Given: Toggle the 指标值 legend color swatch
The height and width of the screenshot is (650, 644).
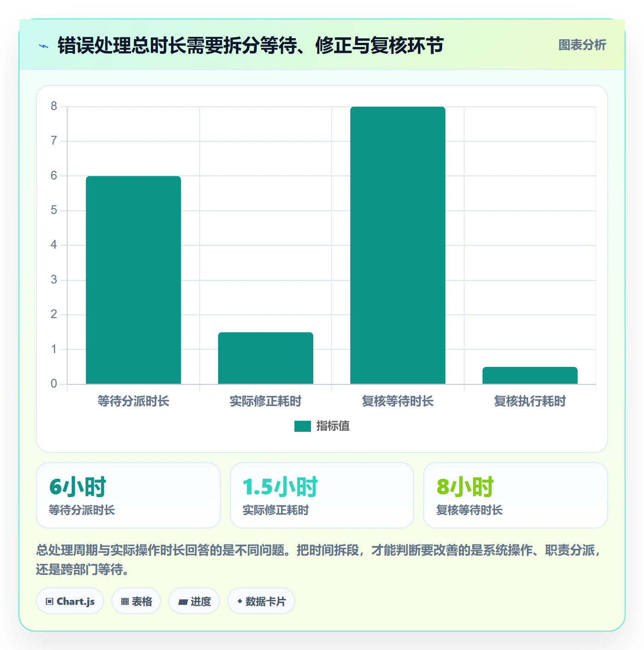Looking at the screenshot, I should [x=303, y=426].
